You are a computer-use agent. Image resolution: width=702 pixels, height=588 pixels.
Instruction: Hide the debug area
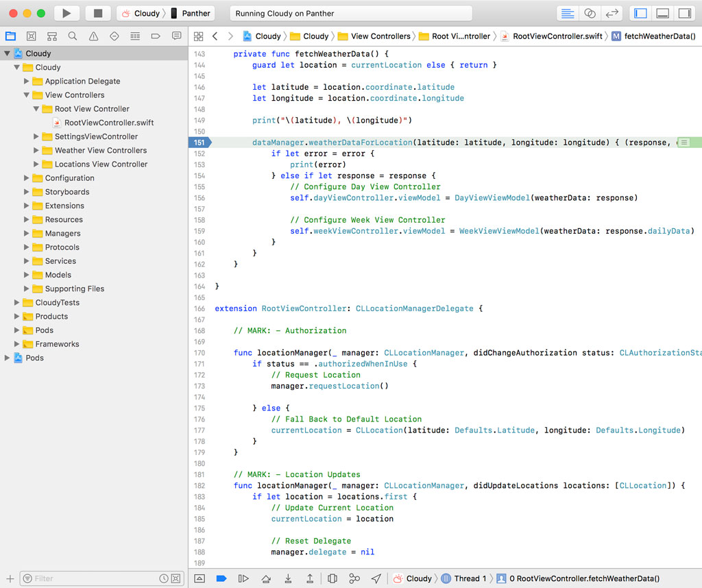(199, 578)
